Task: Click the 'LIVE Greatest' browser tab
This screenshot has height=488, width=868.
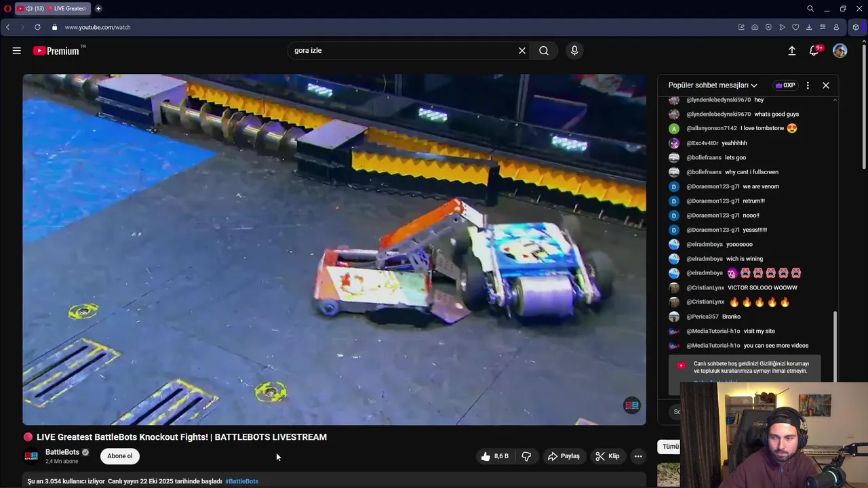Action: coord(53,9)
